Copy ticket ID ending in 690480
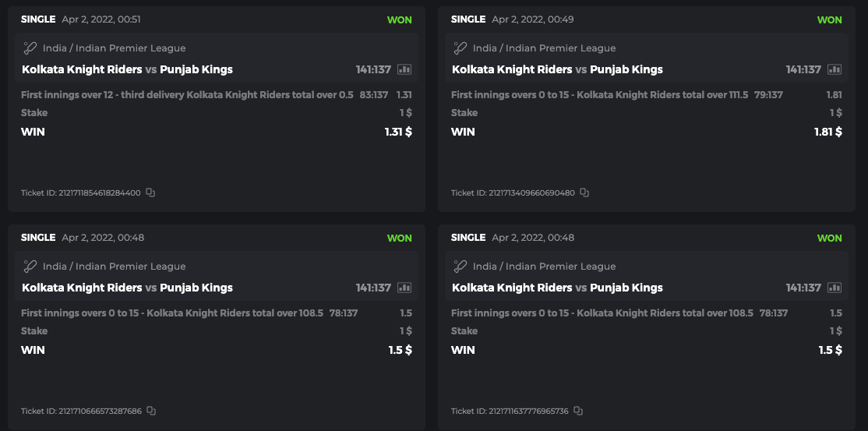Screen dimensions: 868x431 pyautogui.click(x=584, y=193)
